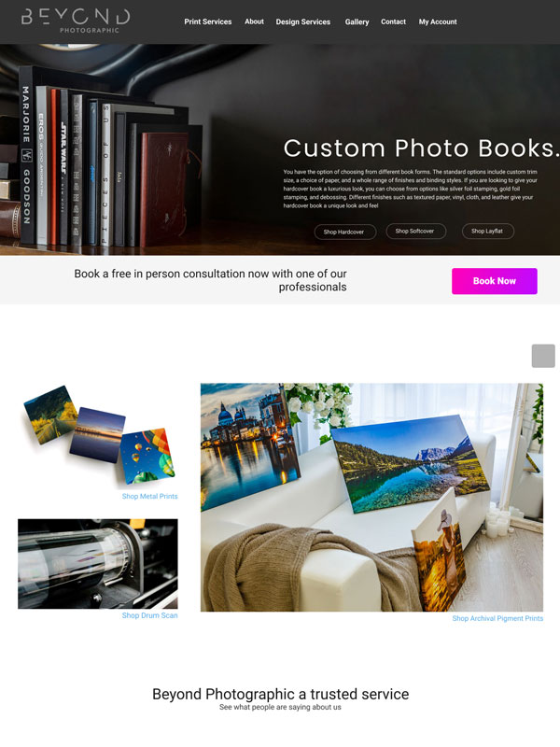
Task: Open the About page
Action: (x=254, y=21)
